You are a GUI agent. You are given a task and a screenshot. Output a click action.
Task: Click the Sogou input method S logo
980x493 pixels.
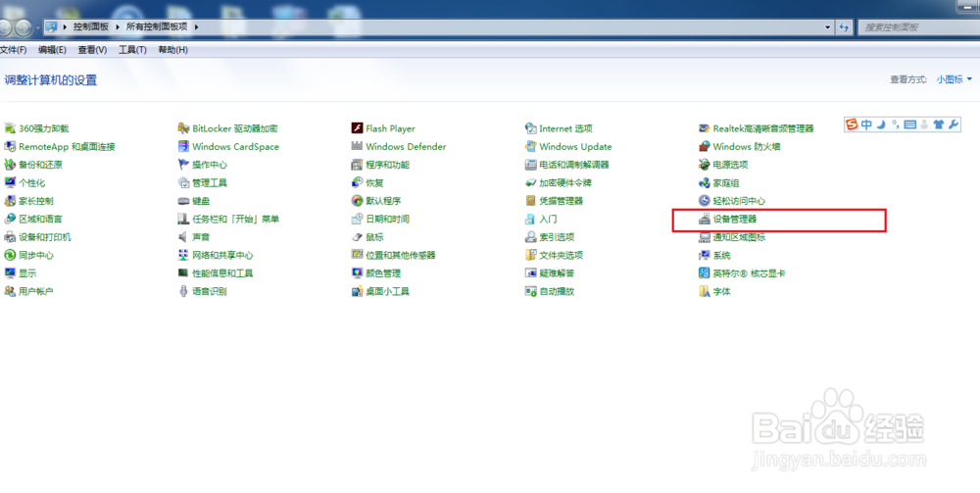point(852,124)
